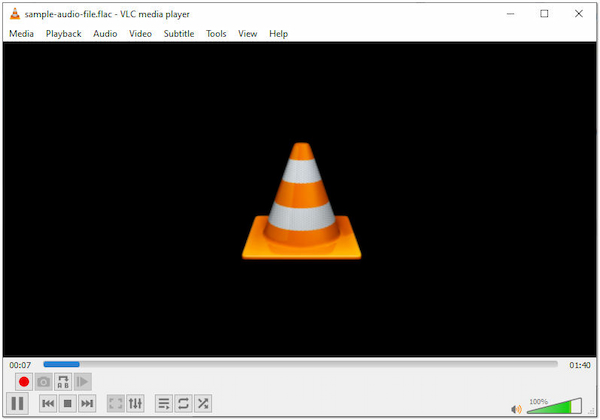Open the View menu
Viewport: 600px width, 420px height.
click(248, 34)
